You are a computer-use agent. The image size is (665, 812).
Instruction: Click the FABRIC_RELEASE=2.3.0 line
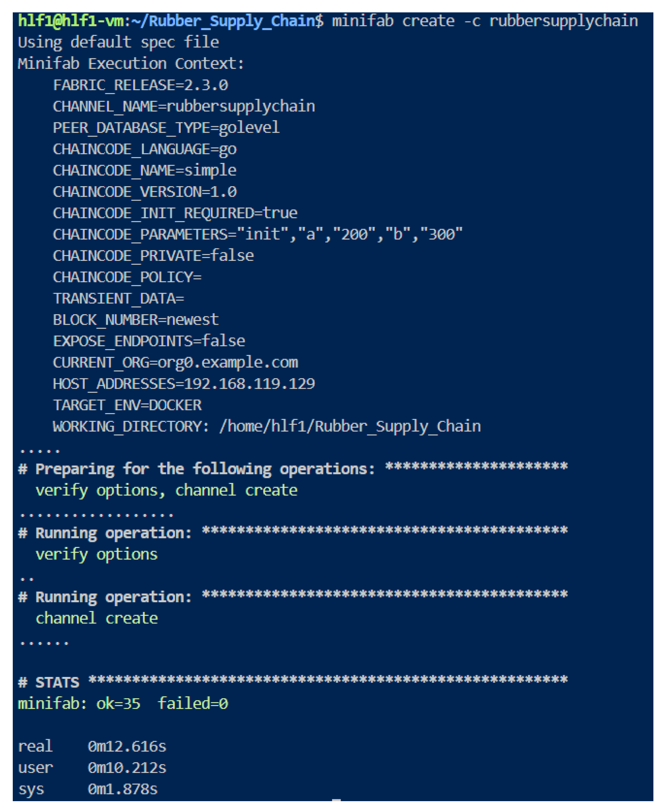[141, 85]
